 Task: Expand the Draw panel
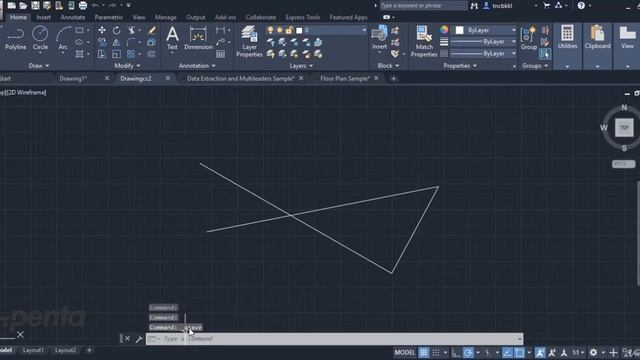39,66
